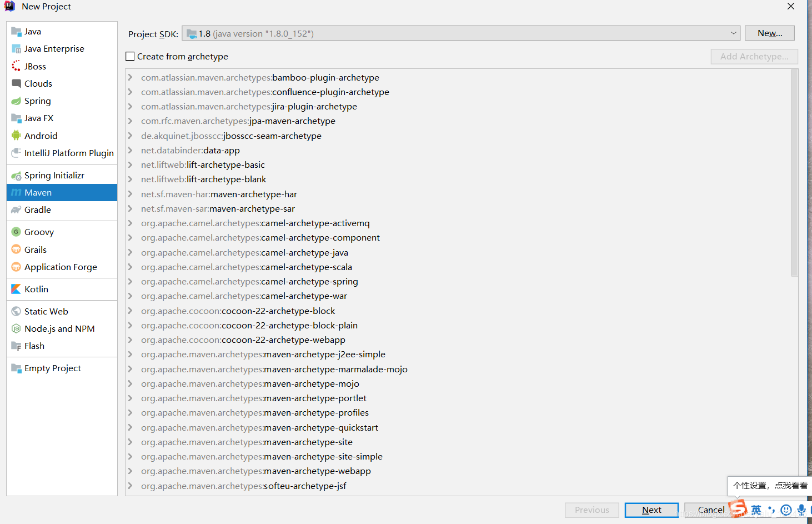Select Empty Project type
The width and height of the screenshot is (812, 524).
(x=62, y=368)
